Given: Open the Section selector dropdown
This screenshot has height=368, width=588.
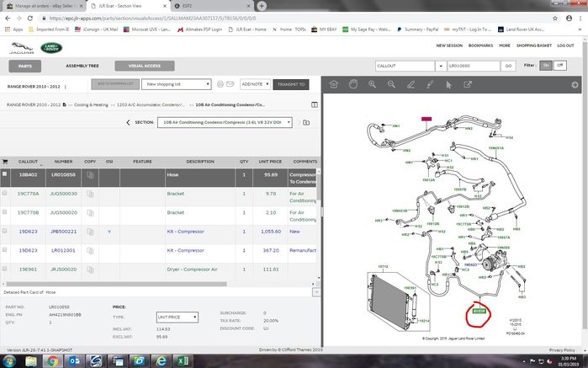Looking at the screenshot, I should (225, 122).
